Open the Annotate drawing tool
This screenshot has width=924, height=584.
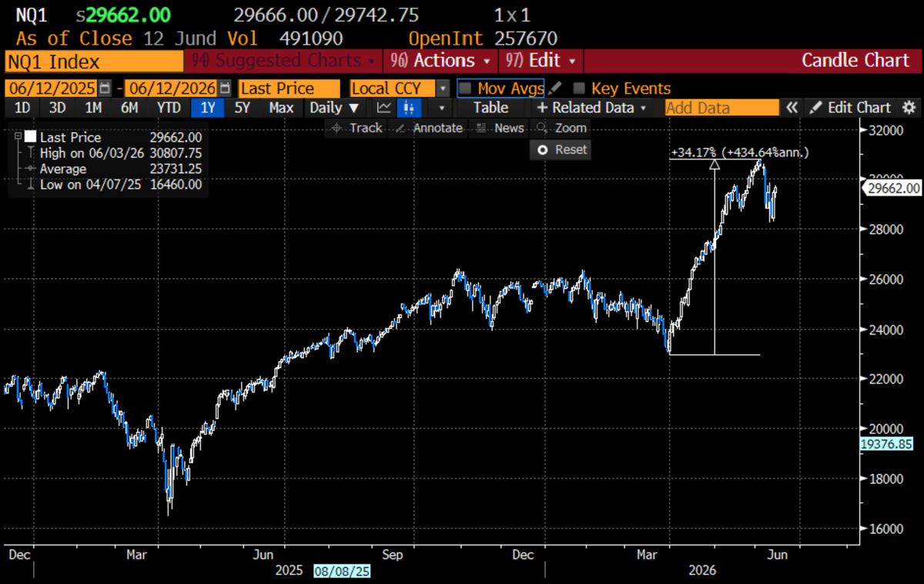click(x=429, y=128)
